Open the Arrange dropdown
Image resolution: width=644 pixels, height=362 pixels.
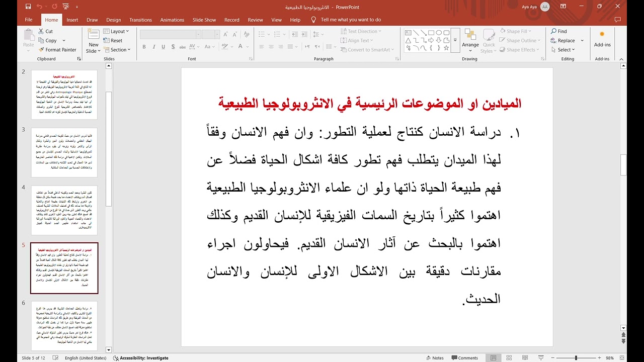click(470, 40)
